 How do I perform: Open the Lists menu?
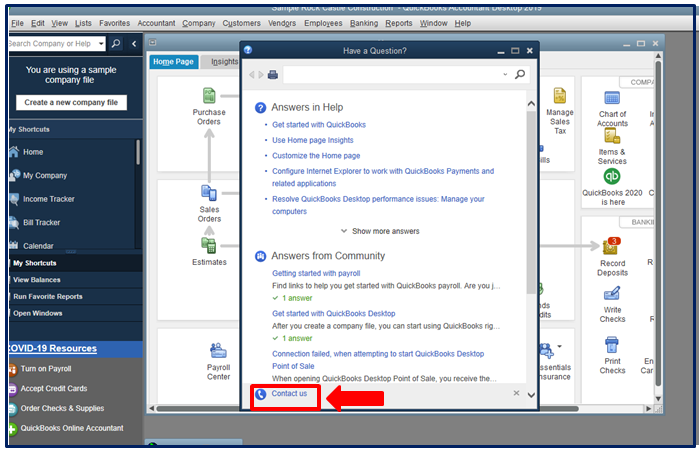point(83,23)
